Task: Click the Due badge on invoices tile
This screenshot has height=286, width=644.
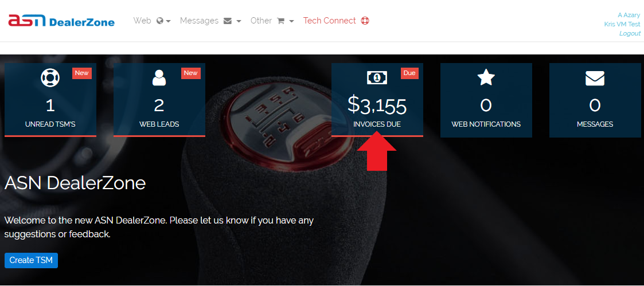Action: (x=409, y=73)
